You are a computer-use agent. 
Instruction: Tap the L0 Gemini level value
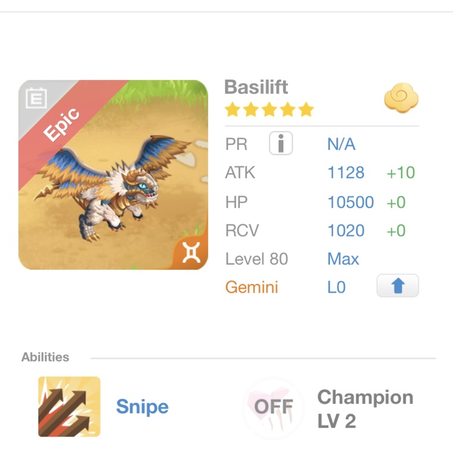point(336,287)
